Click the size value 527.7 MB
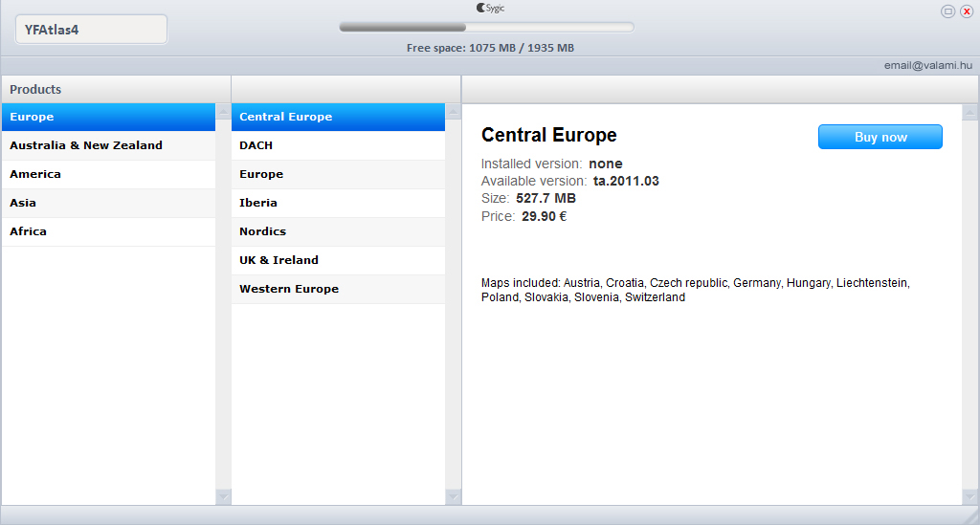The image size is (980, 525). tap(546, 199)
